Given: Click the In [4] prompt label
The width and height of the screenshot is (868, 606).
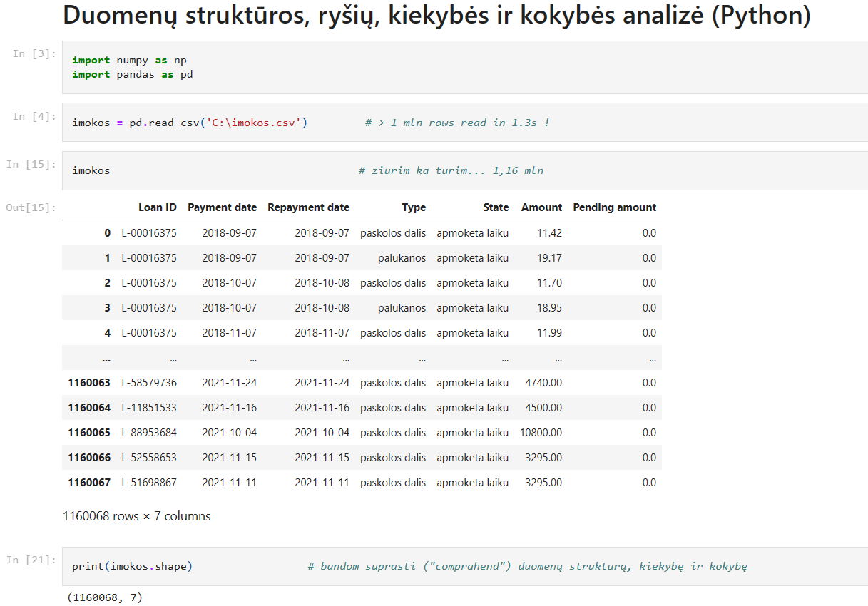Looking at the screenshot, I should click(x=34, y=116).
